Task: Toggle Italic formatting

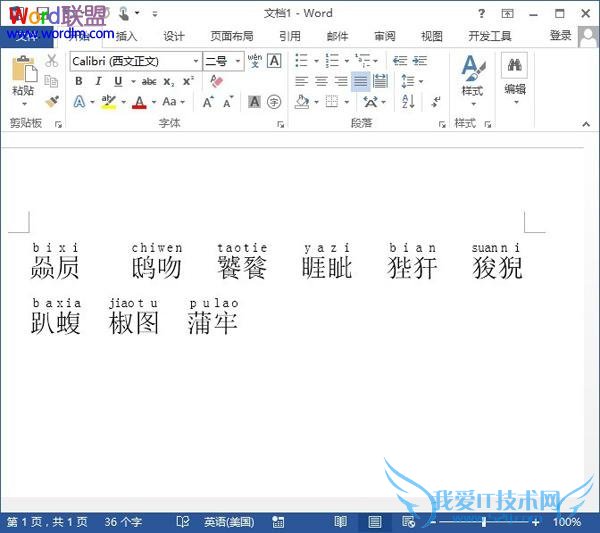Action: (99, 81)
